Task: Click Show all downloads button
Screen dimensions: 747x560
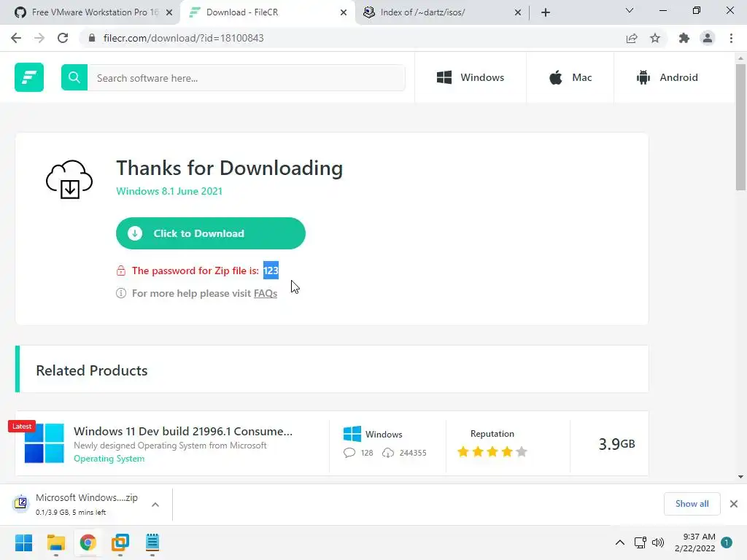Action: click(692, 504)
